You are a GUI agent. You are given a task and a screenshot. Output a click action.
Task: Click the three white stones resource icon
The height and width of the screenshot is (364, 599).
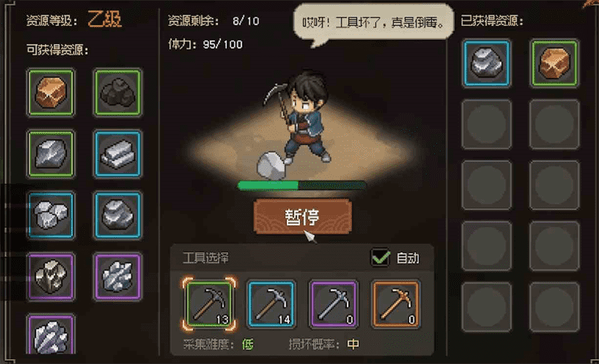pos(51,215)
